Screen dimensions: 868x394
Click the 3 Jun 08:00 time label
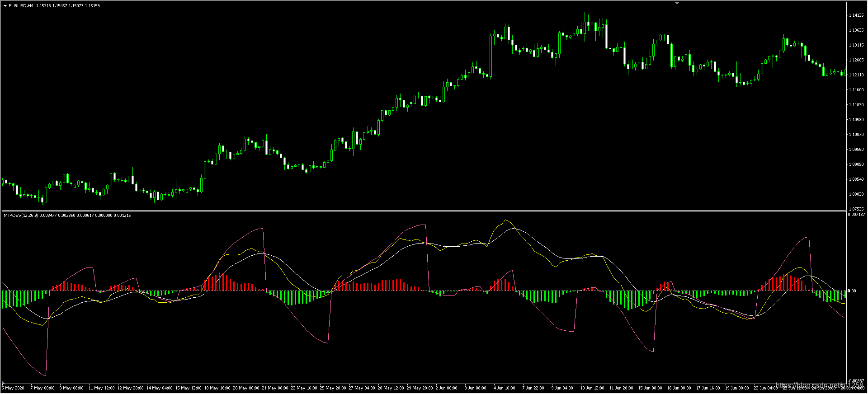pos(476,388)
